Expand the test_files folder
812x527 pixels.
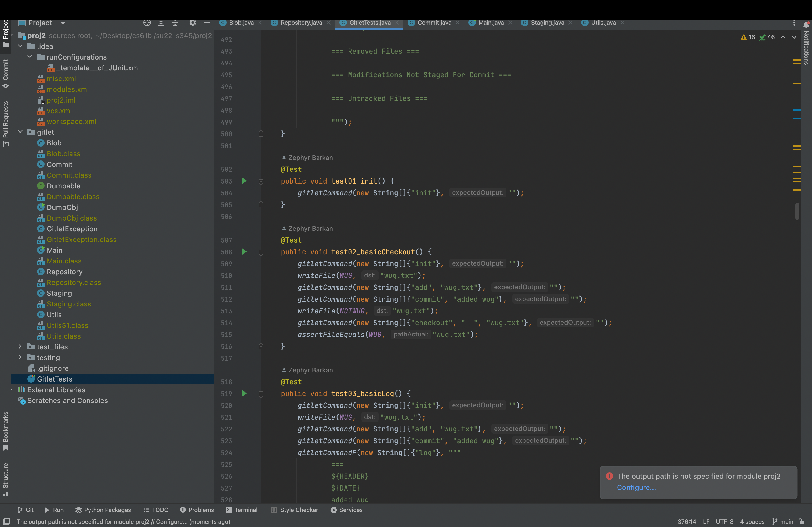click(x=20, y=347)
